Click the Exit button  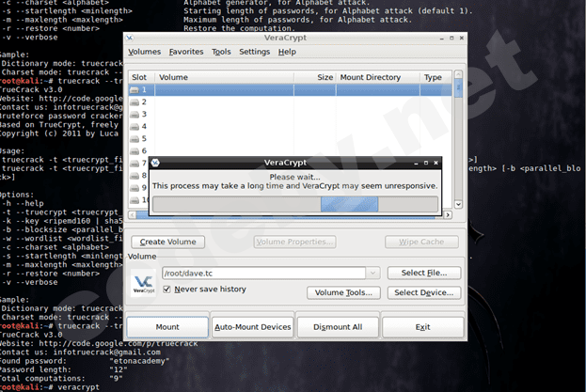422,327
